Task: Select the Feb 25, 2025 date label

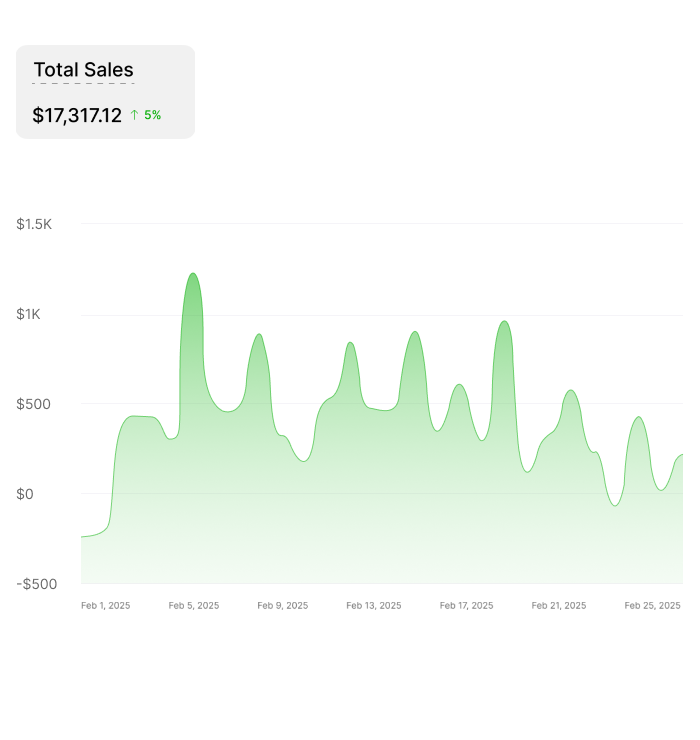Action: click(652, 605)
